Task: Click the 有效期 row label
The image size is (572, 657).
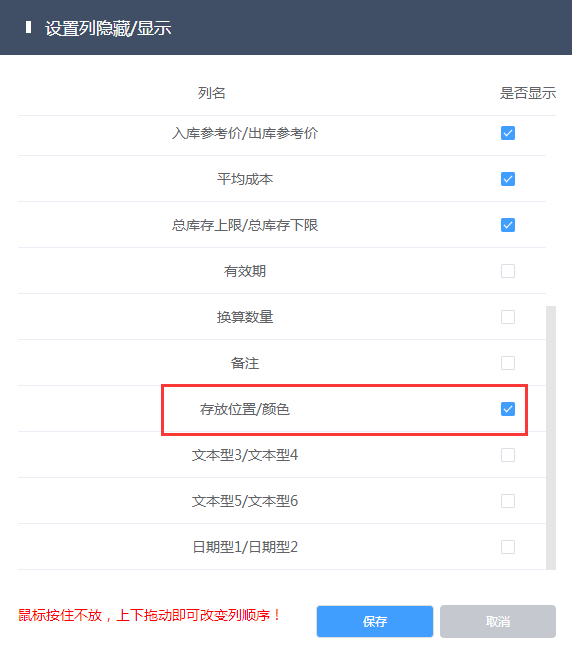Action: (x=245, y=271)
